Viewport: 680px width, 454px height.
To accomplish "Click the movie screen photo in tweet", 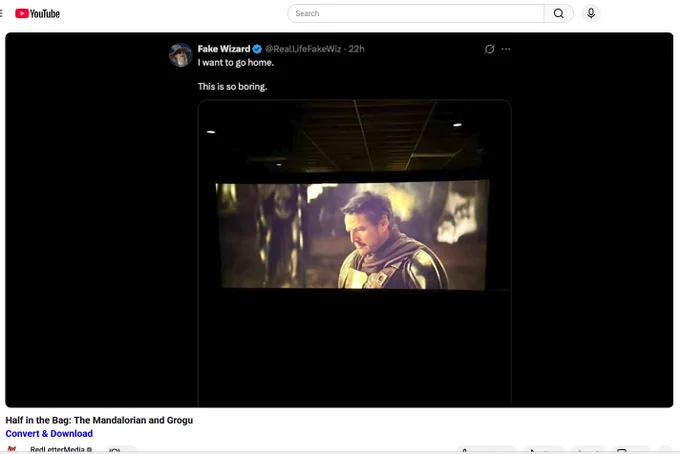I will pyautogui.click(x=354, y=253).
